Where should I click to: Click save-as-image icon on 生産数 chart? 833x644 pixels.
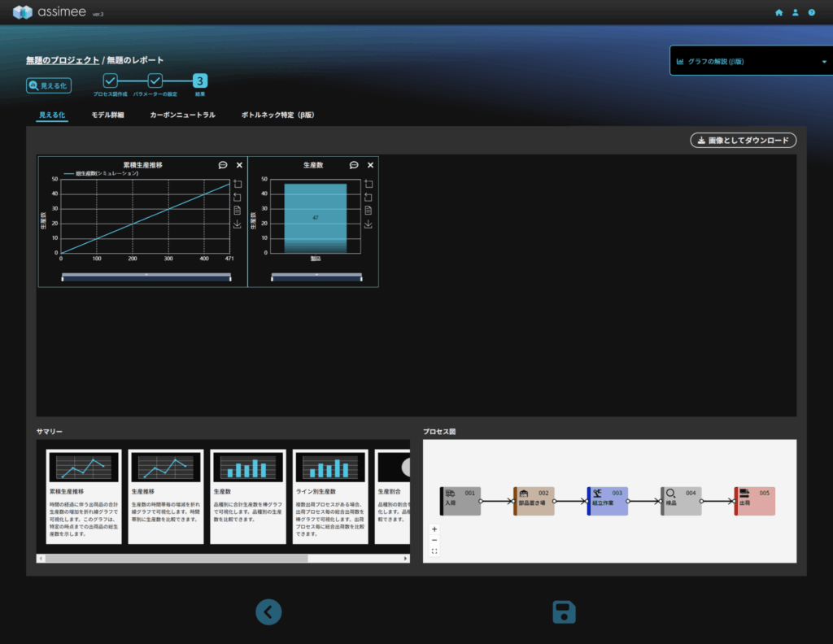(x=368, y=224)
